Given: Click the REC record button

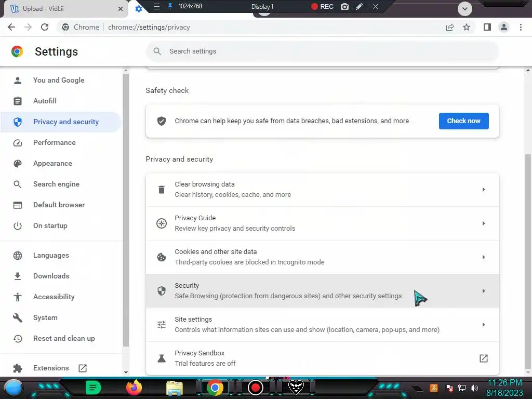Looking at the screenshot, I should 322,6.
